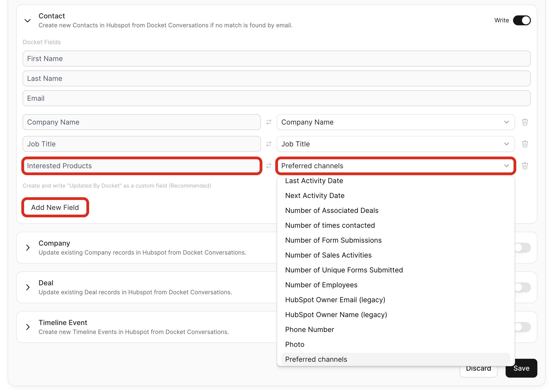Click sync arrows icon beside Company Name
Viewport: 553px width, 392px height.
tap(269, 122)
